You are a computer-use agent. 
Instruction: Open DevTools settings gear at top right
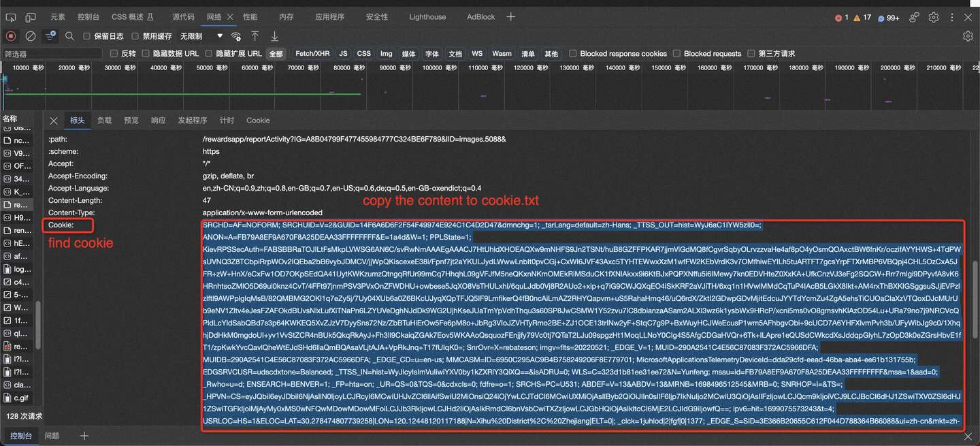pos(934,17)
